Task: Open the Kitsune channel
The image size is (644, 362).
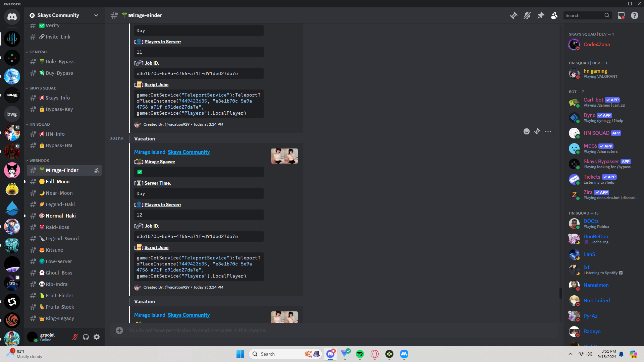Action: pyautogui.click(x=64, y=250)
